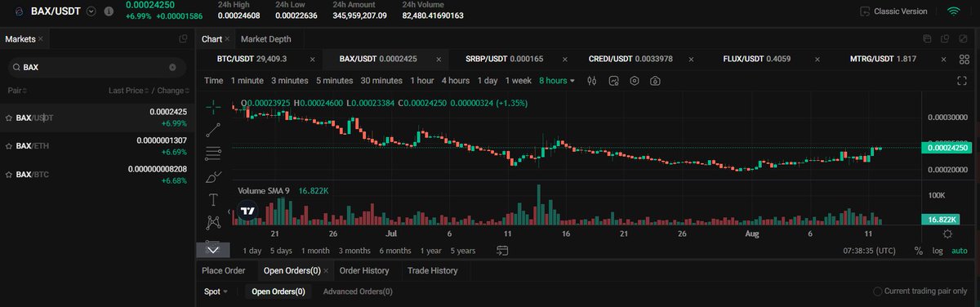Viewport: 980px width, 307px height.
Task: Open the BAX/USDT pair selector dropdown
Action: point(91,11)
